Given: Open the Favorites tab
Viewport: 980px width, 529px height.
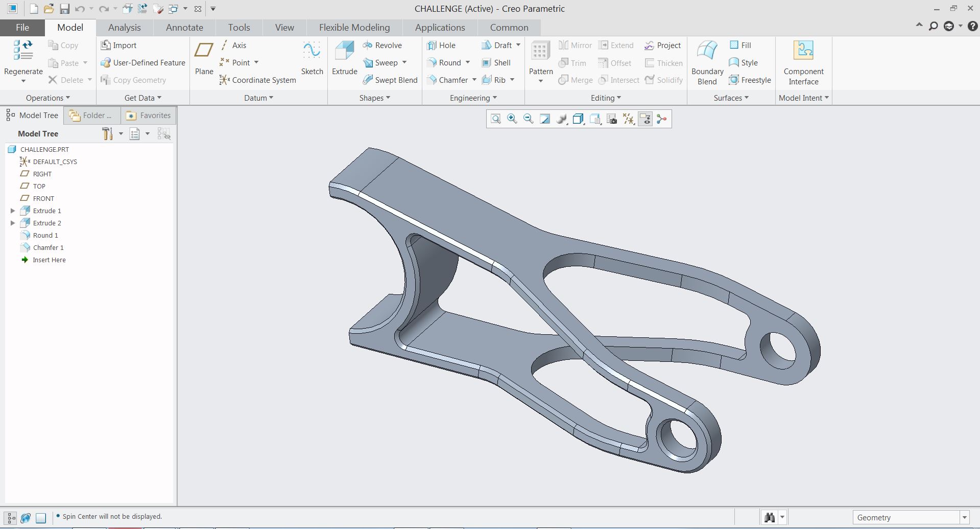Looking at the screenshot, I should (x=149, y=116).
